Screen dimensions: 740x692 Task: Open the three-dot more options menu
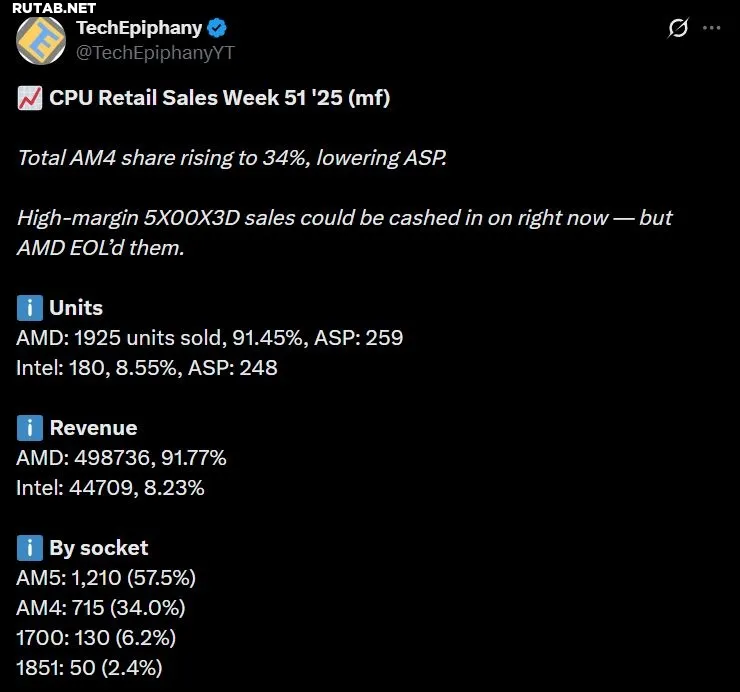click(x=711, y=29)
